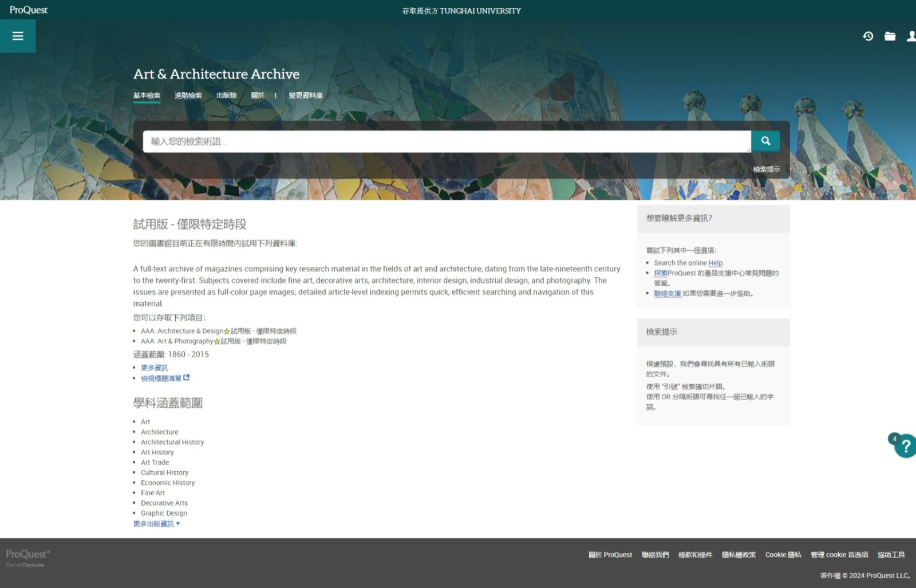Open the hamburger navigation menu
916x588 pixels.
(18, 36)
